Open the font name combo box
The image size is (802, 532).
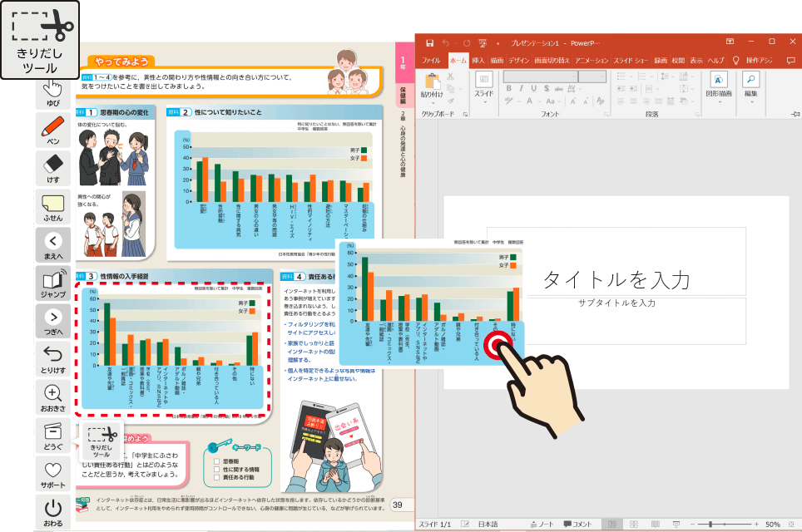[540, 76]
